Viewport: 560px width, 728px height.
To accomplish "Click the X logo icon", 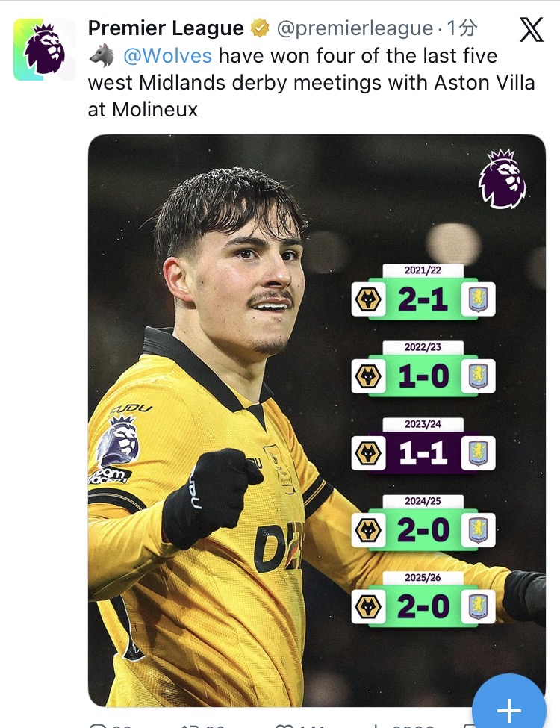I will click(531, 30).
